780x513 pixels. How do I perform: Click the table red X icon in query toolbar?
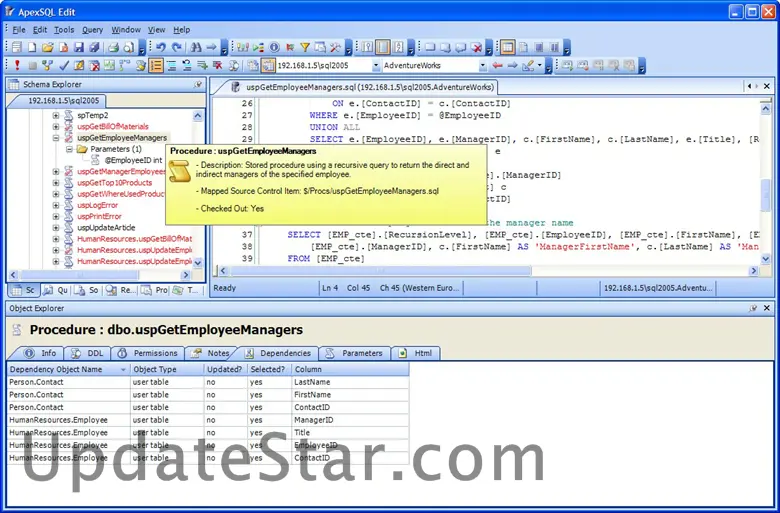(95, 65)
